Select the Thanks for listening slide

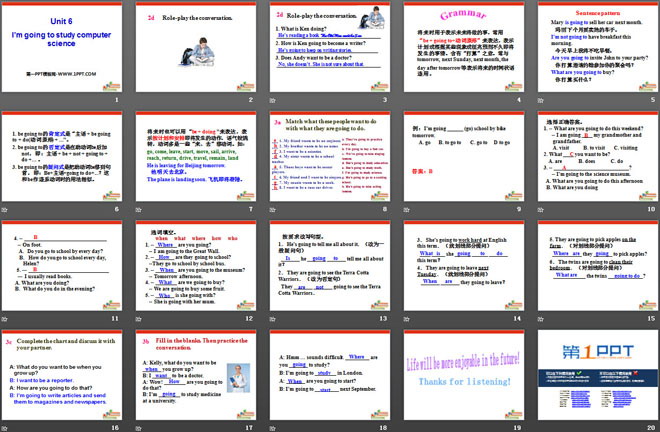pos(464,375)
